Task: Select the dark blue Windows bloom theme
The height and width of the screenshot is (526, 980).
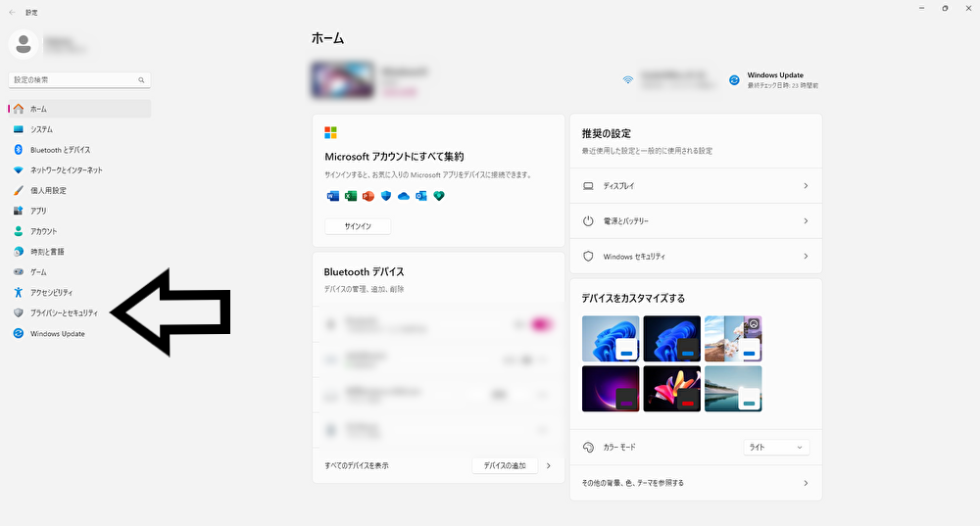Action: click(x=672, y=339)
